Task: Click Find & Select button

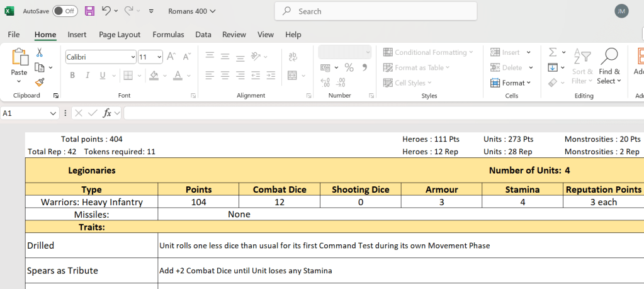Action: (609, 66)
